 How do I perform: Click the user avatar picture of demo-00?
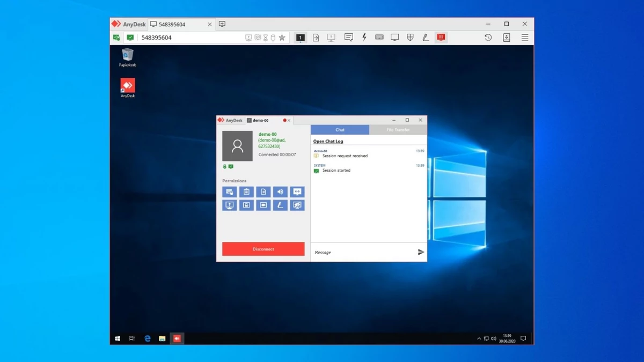237,146
